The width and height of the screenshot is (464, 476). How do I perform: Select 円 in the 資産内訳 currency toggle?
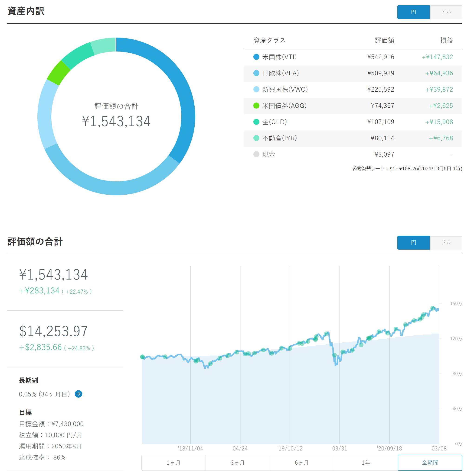coord(413,12)
